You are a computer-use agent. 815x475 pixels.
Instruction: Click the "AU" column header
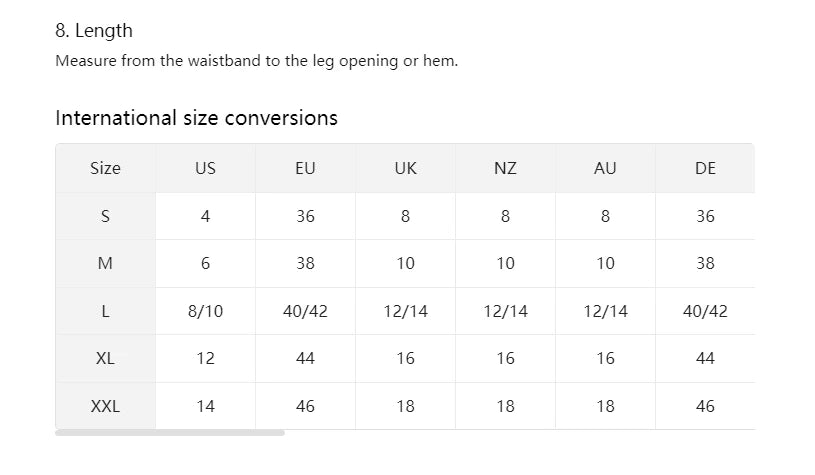click(605, 168)
